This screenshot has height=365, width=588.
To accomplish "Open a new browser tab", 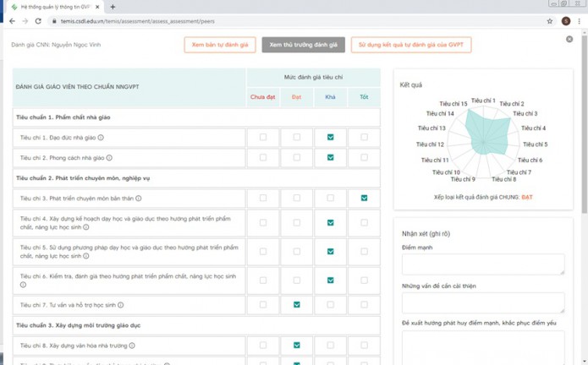I will (x=113, y=7).
